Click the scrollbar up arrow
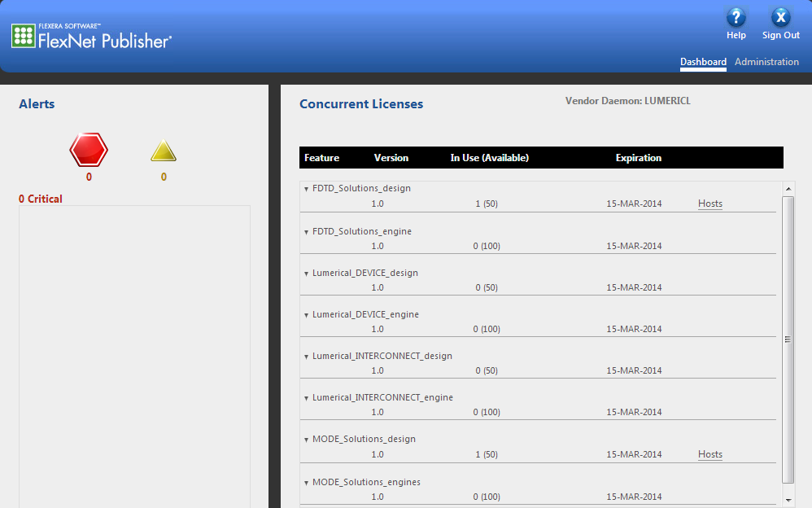The height and width of the screenshot is (508, 812). pos(788,189)
